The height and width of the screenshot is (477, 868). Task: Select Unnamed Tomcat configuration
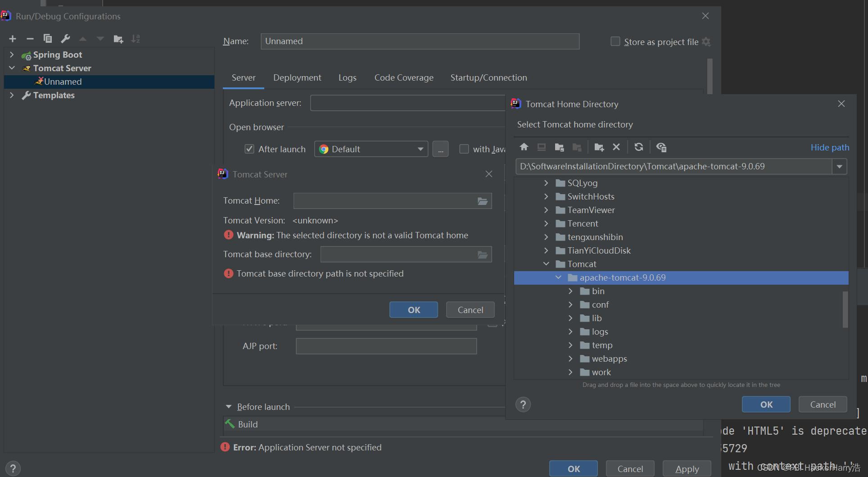109,82
